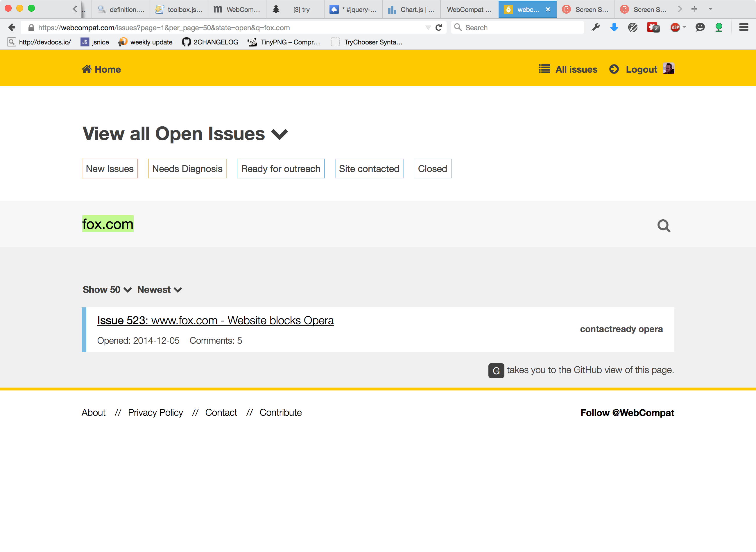Switch to the Chart.js browser tab
This screenshot has height=552, width=756.
tap(412, 9)
